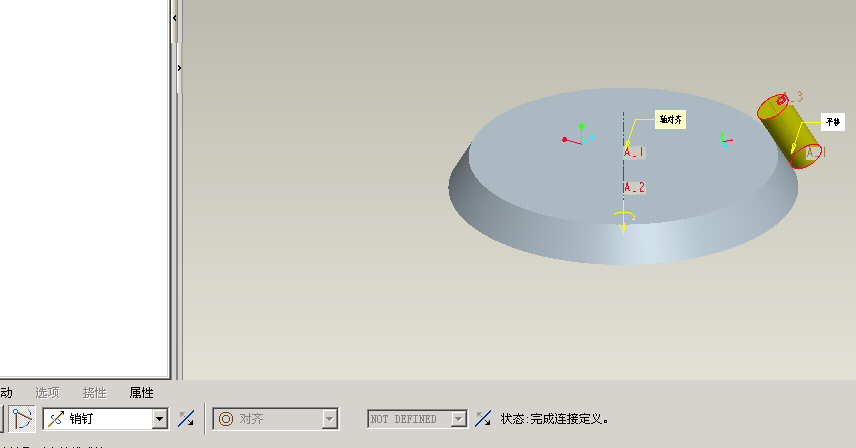
Task: Toggle the mechanism connection conversion icon
Action: point(22,419)
